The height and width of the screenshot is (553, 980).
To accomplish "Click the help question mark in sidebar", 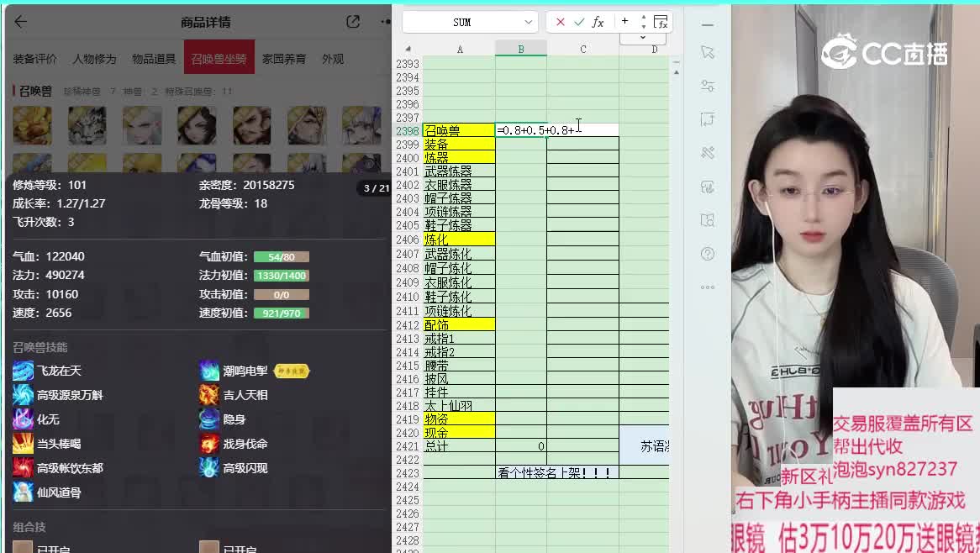I will [708, 254].
